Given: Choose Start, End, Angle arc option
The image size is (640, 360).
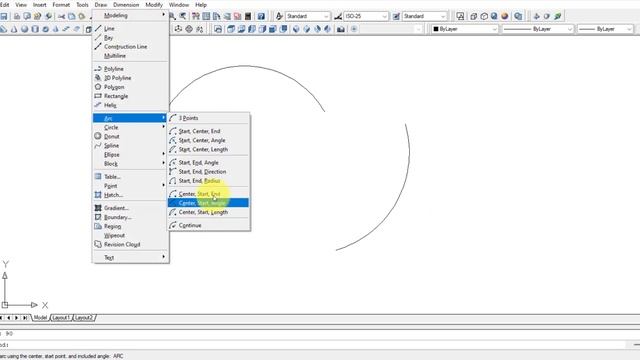Looking at the screenshot, I should (x=209, y=162).
